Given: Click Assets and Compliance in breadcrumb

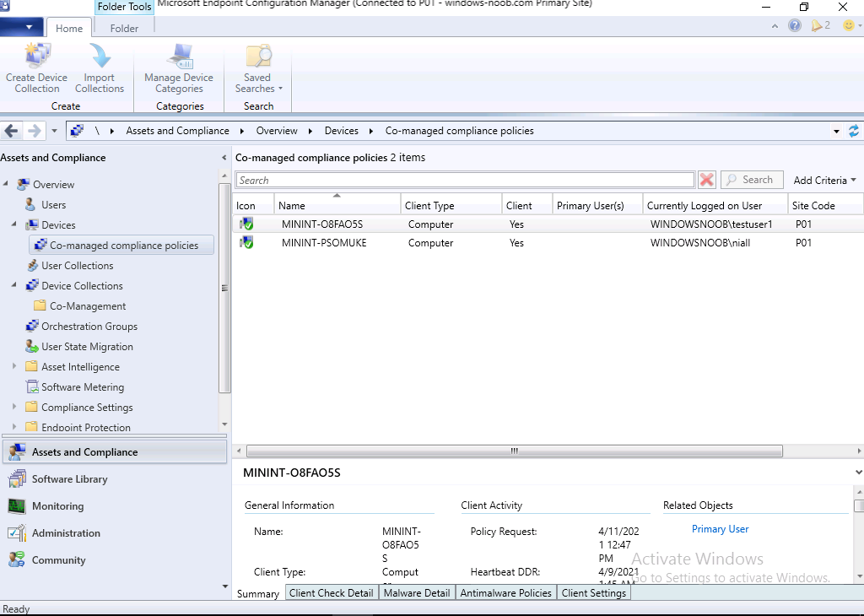Looking at the screenshot, I should [x=177, y=131].
